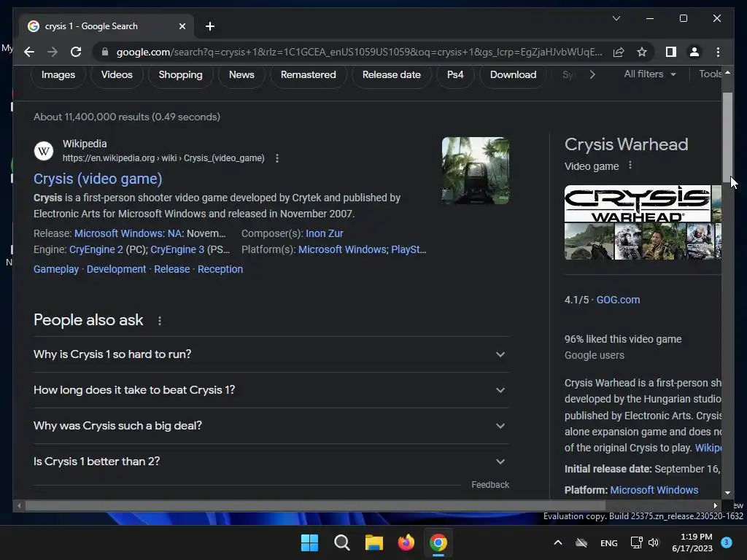Image resolution: width=747 pixels, height=560 pixels.
Task: Open File Explorer from taskbar
Action: pyautogui.click(x=374, y=542)
